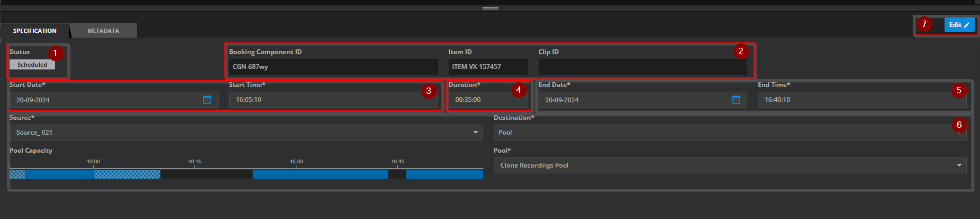980x219 pixels.
Task: Open the Start Date calendar picker icon
Action: [207, 100]
